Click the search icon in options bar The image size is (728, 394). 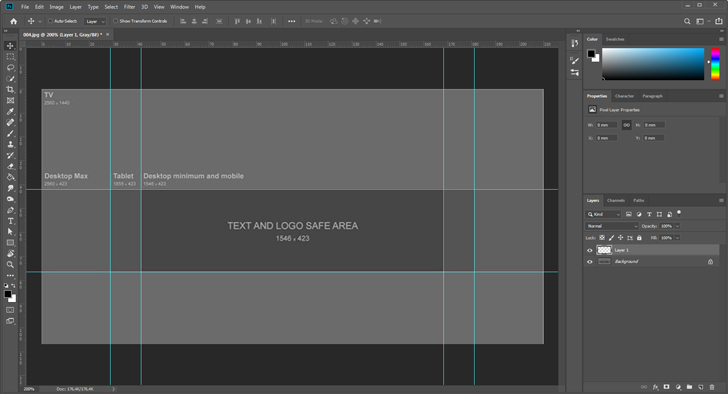click(x=687, y=21)
